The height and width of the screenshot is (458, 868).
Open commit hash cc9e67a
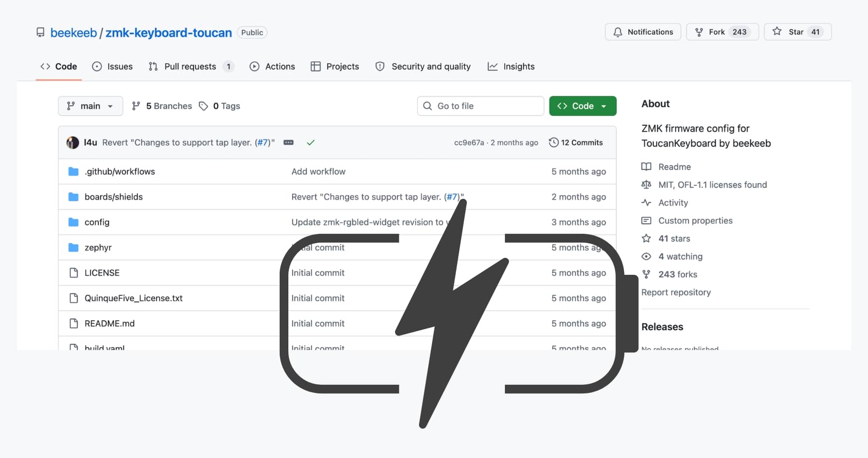point(469,143)
